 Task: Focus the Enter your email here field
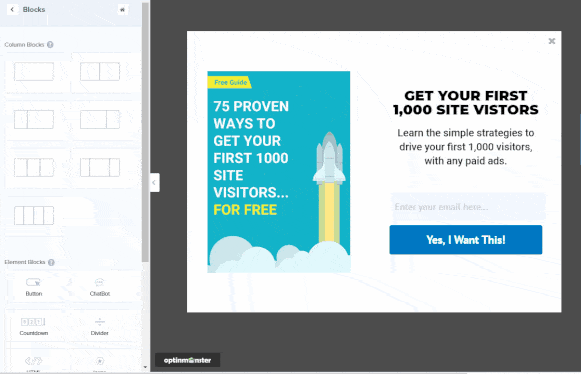(468, 206)
